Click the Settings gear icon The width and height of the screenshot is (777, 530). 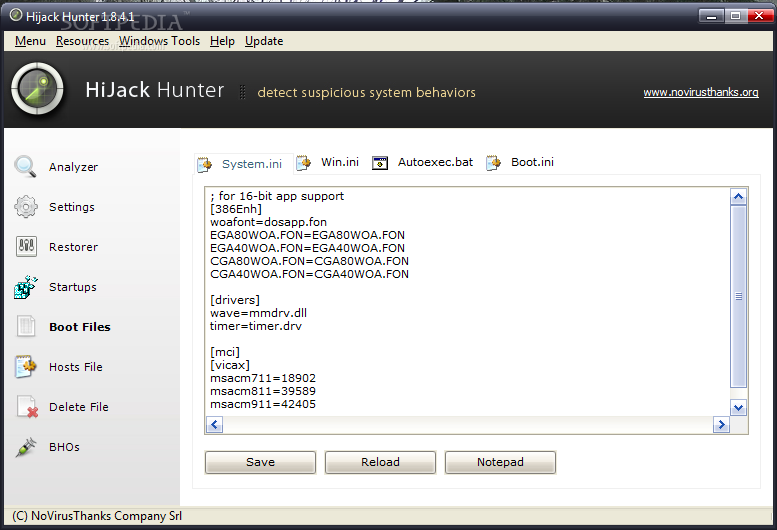26,207
